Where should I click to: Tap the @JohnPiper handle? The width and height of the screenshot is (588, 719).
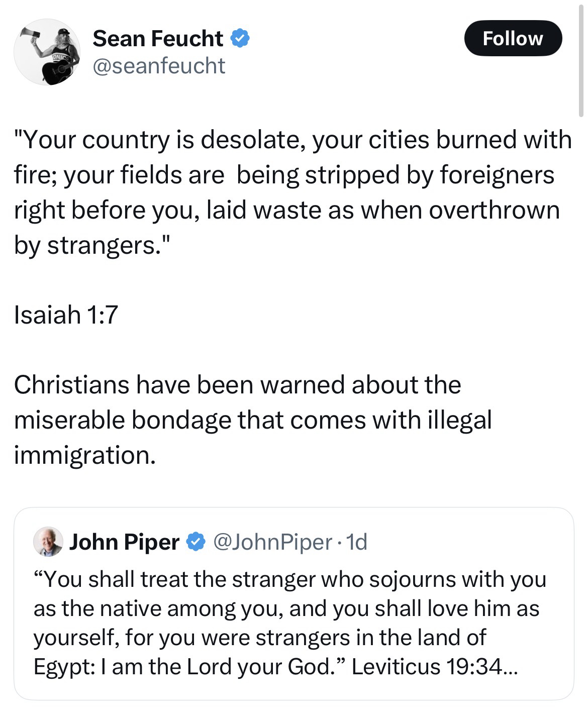point(272,542)
